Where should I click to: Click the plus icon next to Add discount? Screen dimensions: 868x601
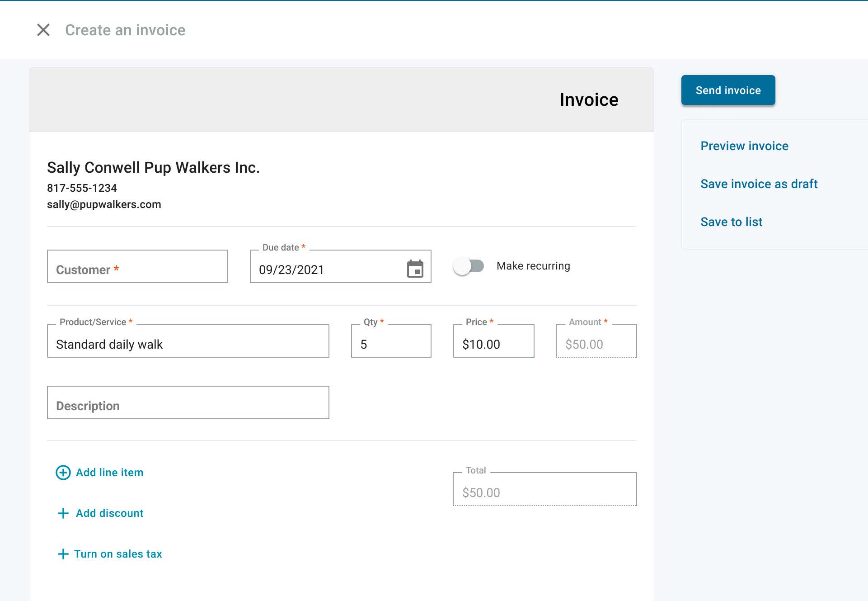pos(63,513)
